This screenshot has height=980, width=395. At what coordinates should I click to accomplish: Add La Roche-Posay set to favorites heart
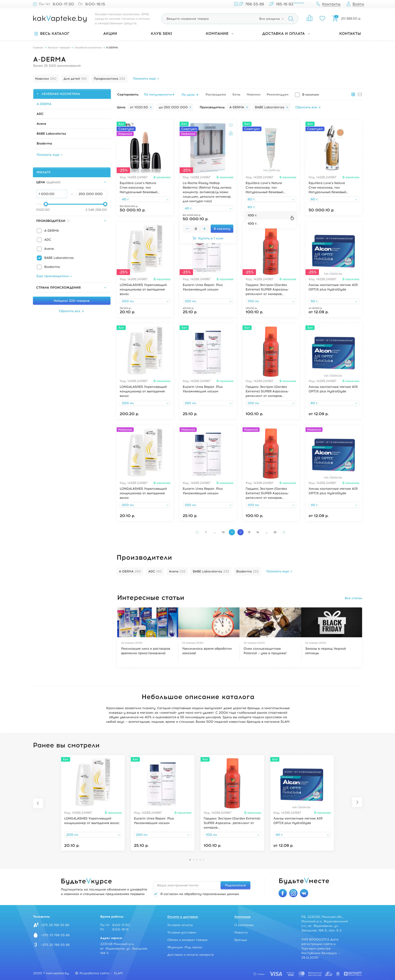(x=231, y=125)
